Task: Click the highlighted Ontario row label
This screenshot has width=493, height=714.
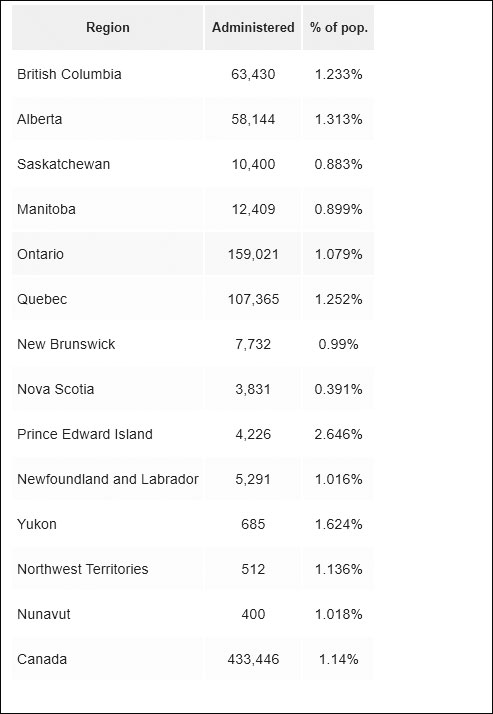Action: [41, 254]
